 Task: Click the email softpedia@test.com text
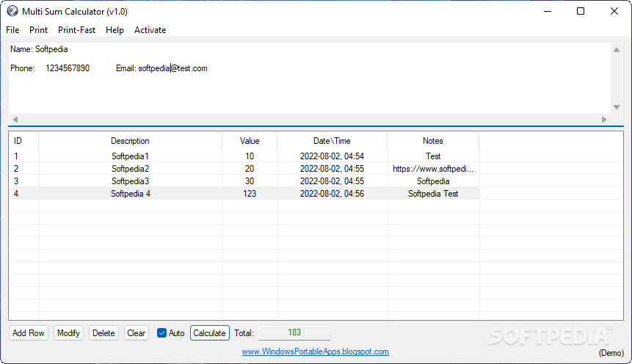tap(173, 68)
